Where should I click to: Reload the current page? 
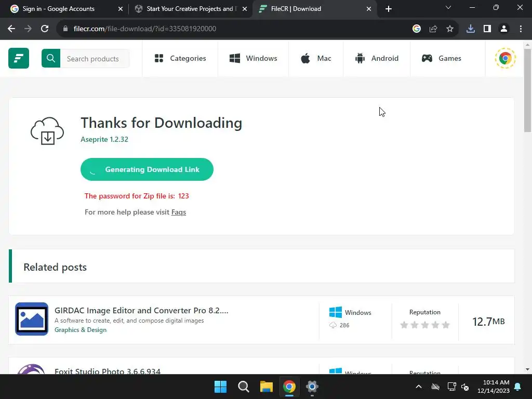pyautogui.click(x=45, y=29)
